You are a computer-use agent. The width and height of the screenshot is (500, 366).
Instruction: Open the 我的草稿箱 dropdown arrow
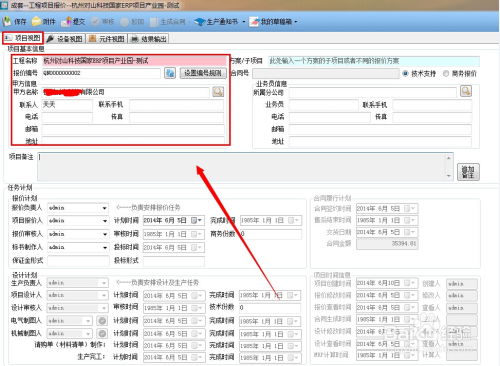coord(295,22)
